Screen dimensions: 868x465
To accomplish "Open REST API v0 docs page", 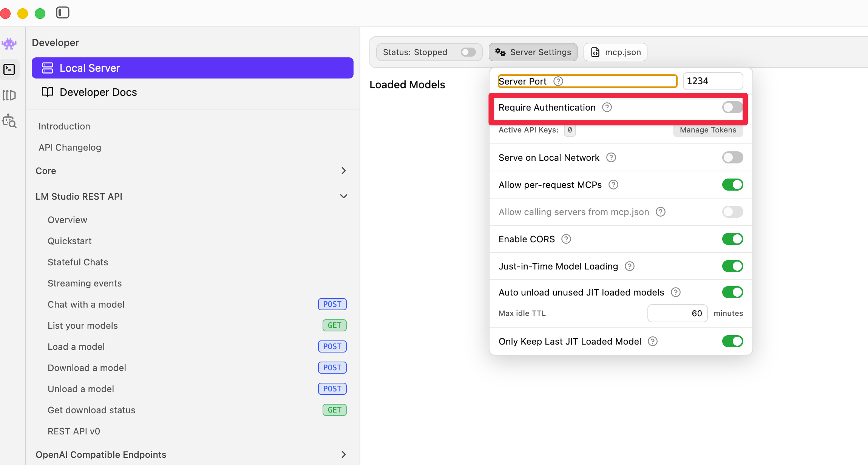I will pyautogui.click(x=74, y=431).
